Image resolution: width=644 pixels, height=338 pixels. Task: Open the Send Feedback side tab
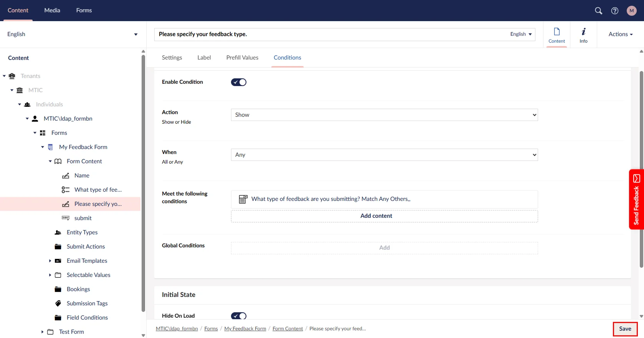(x=636, y=199)
